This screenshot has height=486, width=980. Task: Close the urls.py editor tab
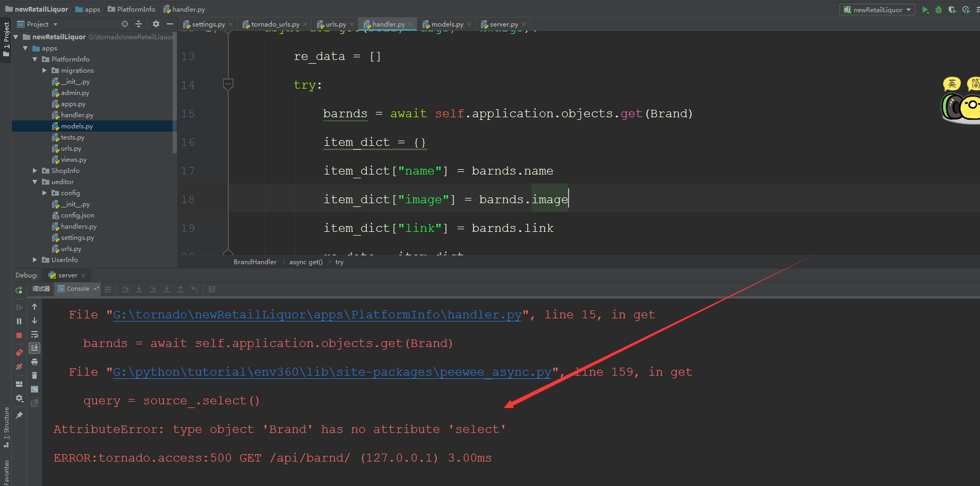[x=351, y=24]
